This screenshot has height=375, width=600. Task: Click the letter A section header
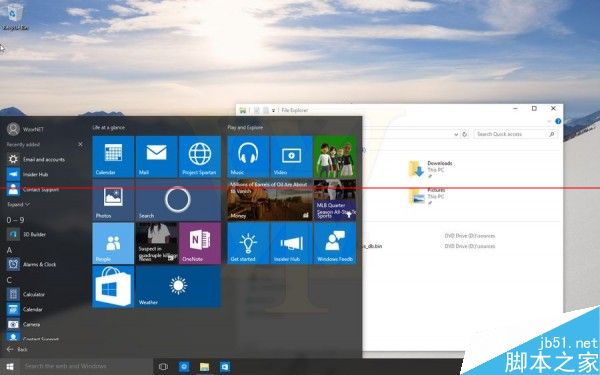tap(10, 250)
